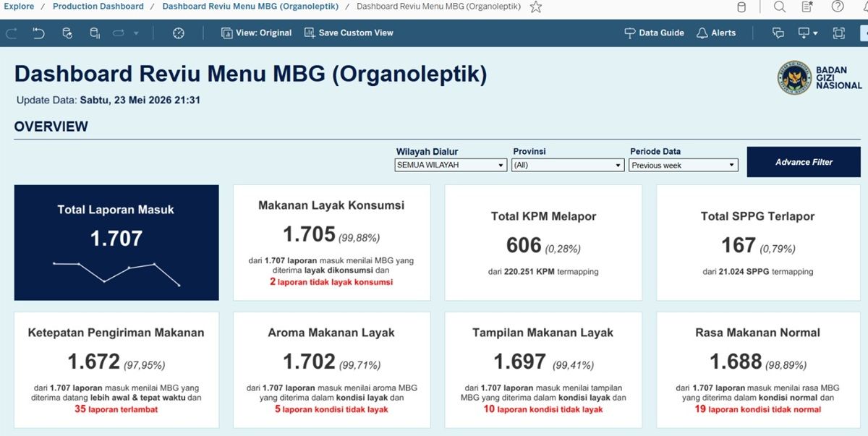
Task: Click the Update Data timestamp text
Action: pos(109,100)
